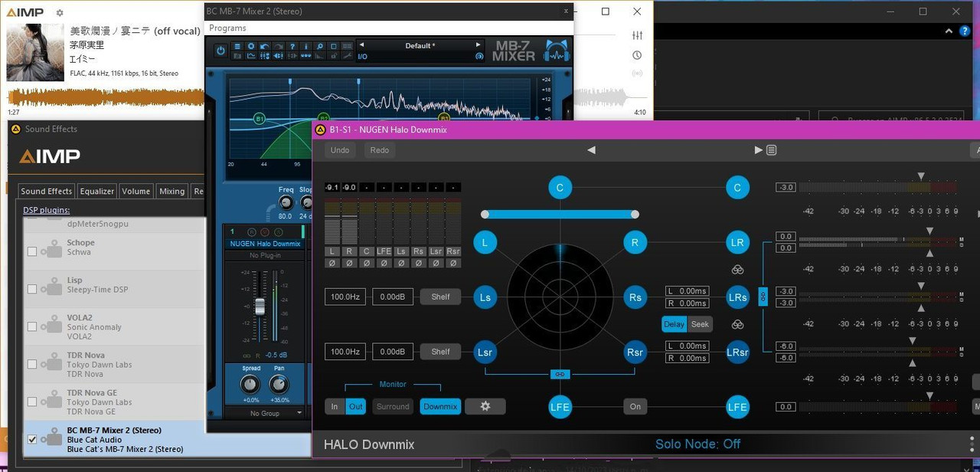Click the Pan knob
Viewport: 980px width, 472px height.
[279, 385]
